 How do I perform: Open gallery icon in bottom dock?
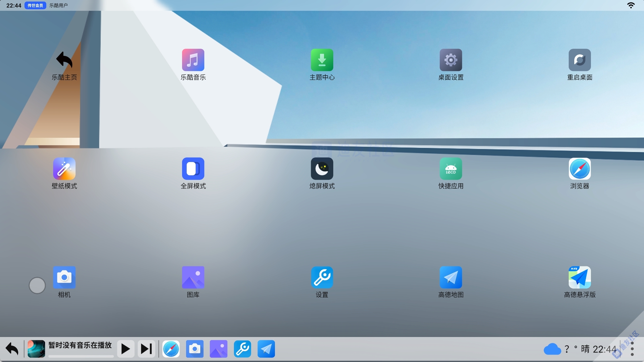coord(218,349)
